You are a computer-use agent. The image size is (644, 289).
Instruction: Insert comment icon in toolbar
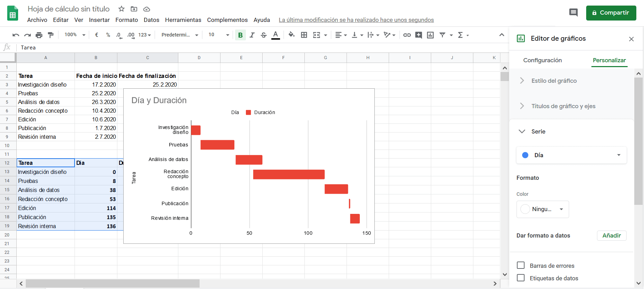419,35
